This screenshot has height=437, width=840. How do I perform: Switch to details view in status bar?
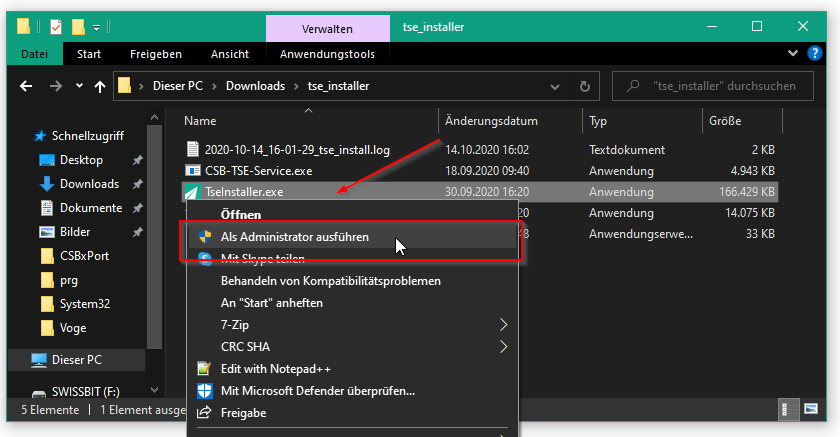(x=788, y=410)
